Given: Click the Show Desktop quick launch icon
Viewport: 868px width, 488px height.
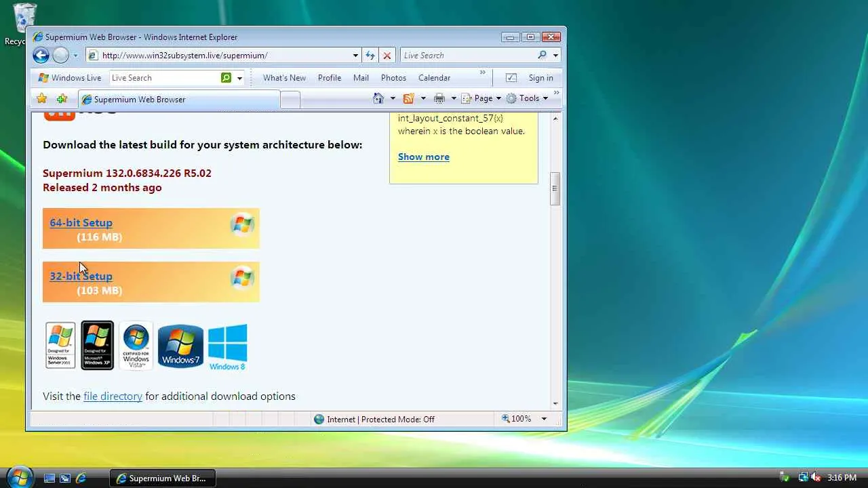Looking at the screenshot, I should point(50,478).
